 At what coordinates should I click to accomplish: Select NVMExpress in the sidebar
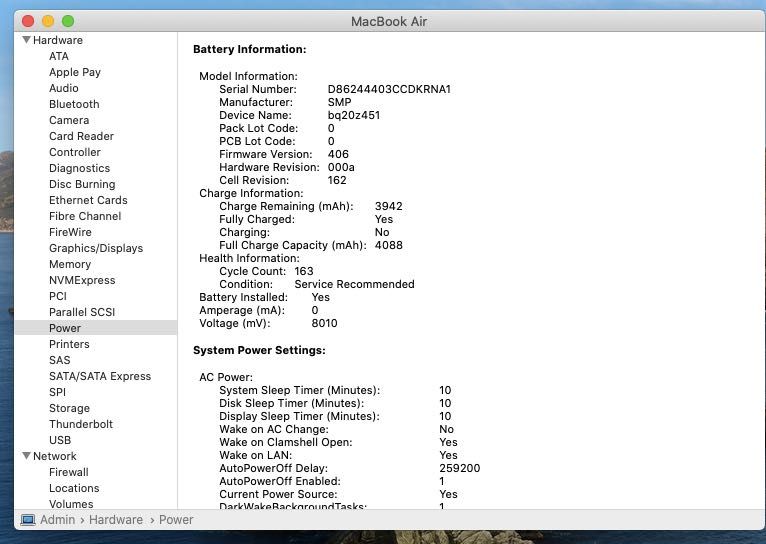82,280
